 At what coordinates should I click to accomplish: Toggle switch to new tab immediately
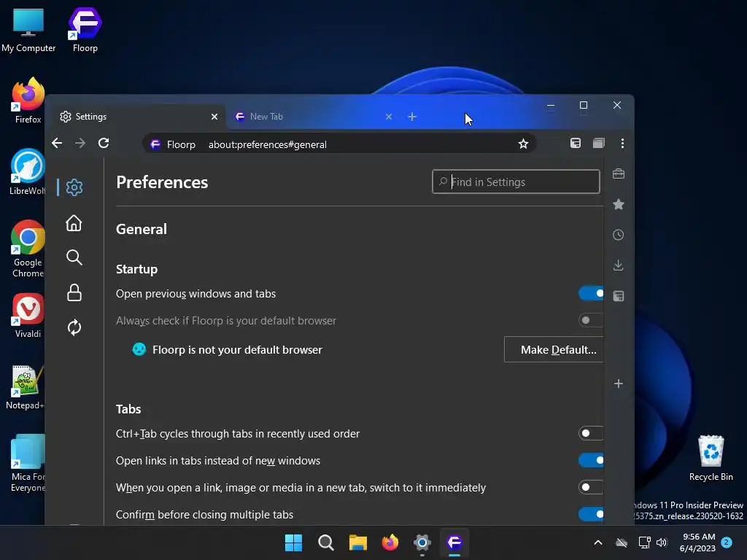(x=591, y=487)
